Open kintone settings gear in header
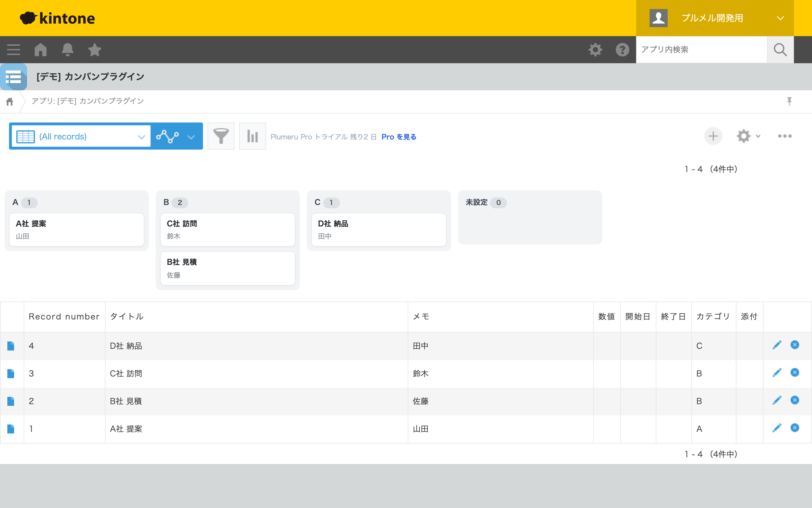This screenshot has width=812, height=508. click(x=595, y=50)
